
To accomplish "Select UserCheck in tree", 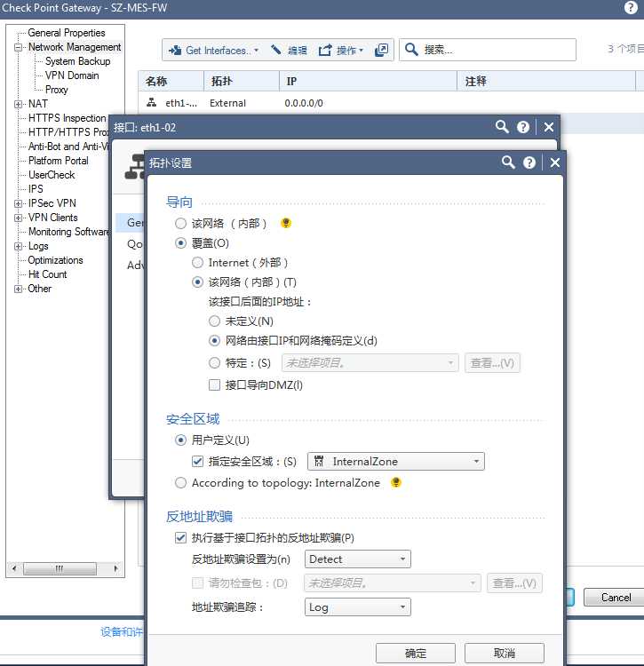I will (52, 175).
